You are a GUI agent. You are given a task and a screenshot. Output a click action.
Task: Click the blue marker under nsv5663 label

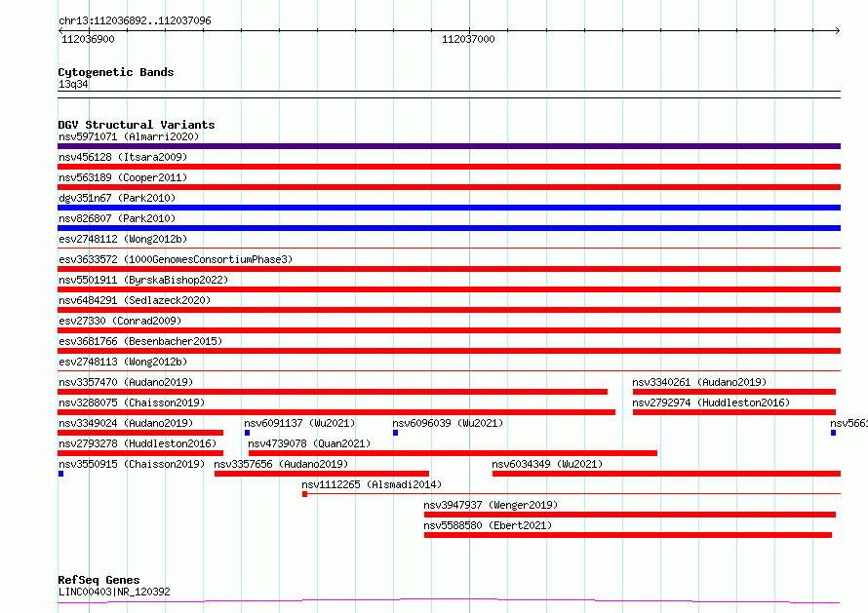click(x=833, y=433)
